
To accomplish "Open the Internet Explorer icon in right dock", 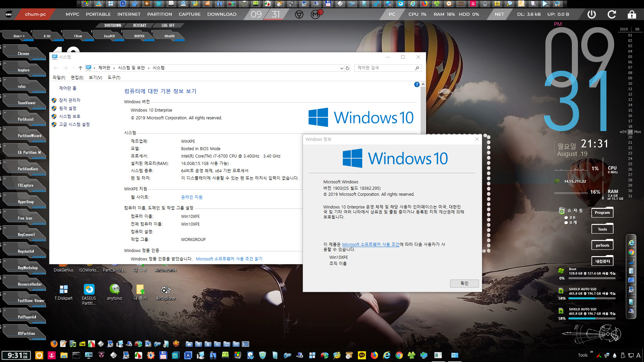I will (631, 243).
